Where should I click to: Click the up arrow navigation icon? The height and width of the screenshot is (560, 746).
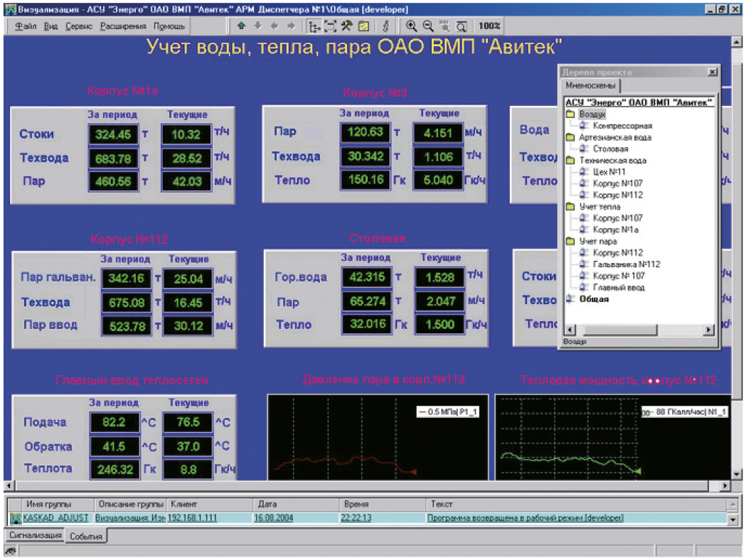click(241, 26)
